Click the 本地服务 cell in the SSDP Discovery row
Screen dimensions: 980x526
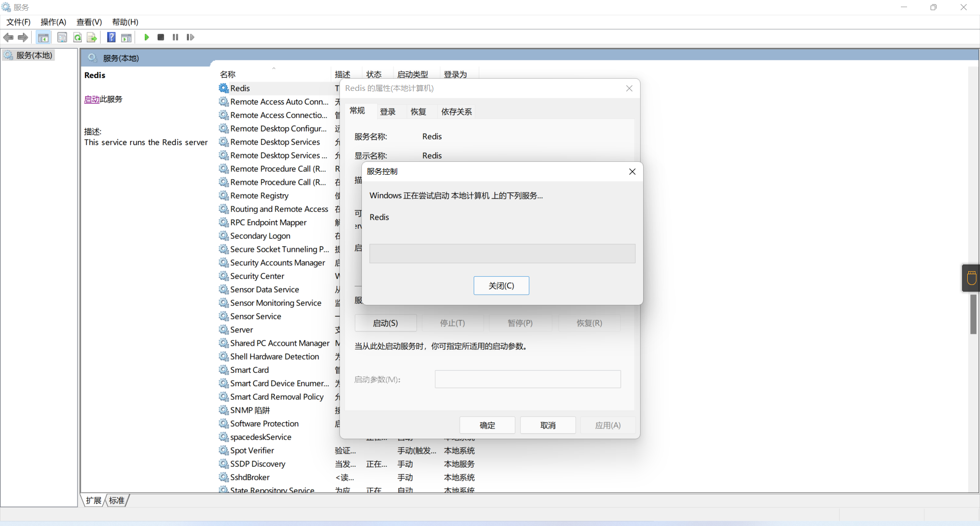[x=459, y=464]
